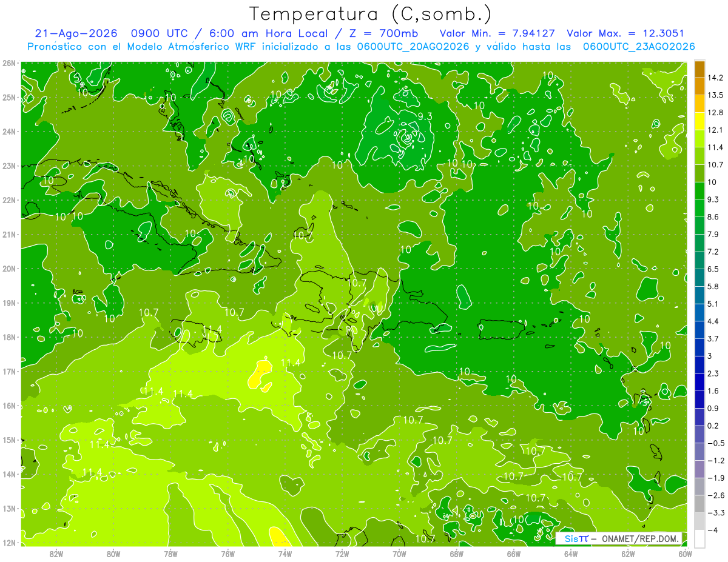This screenshot has height=562, width=728.
Task: Click the amber swatch between 12.8 and 13.5
Action: point(699,104)
